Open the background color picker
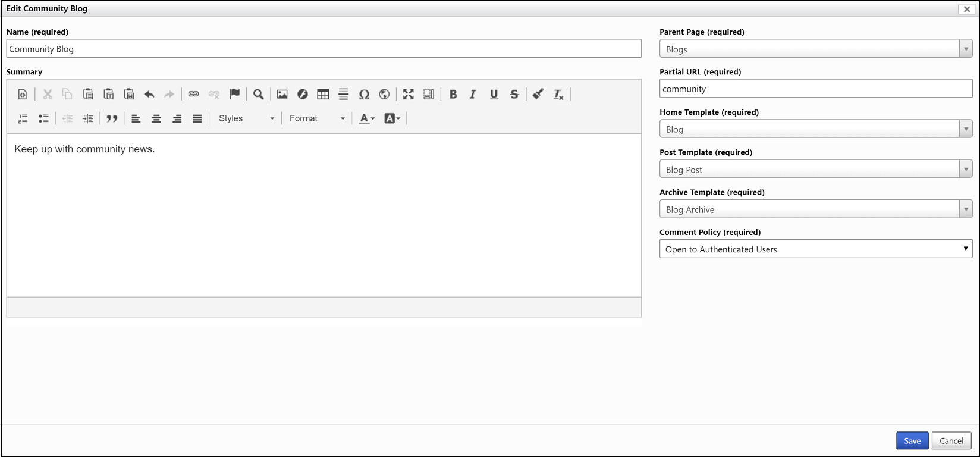 [x=392, y=118]
